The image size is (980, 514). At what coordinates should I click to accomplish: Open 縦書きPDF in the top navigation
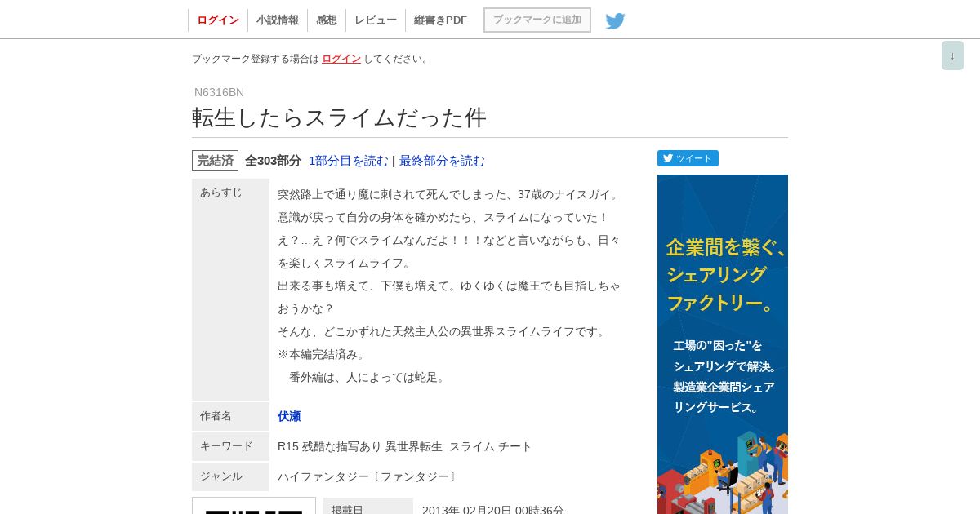[x=440, y=20]
